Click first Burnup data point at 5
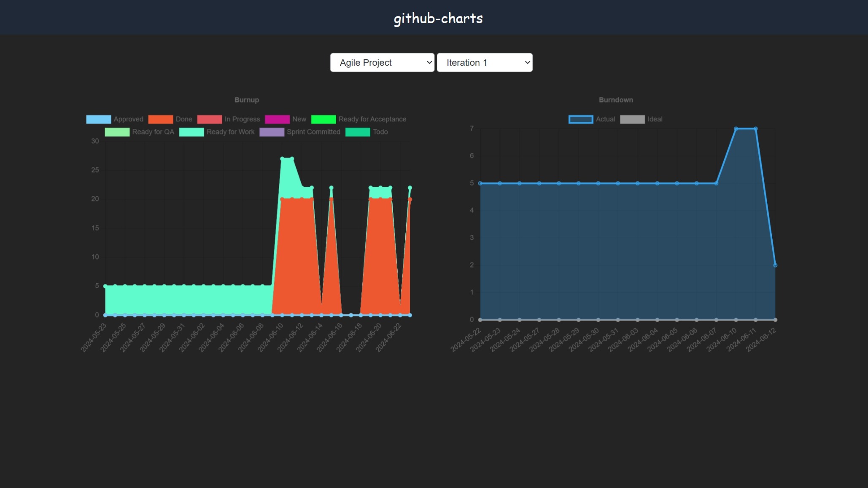 tap(105, 286)
